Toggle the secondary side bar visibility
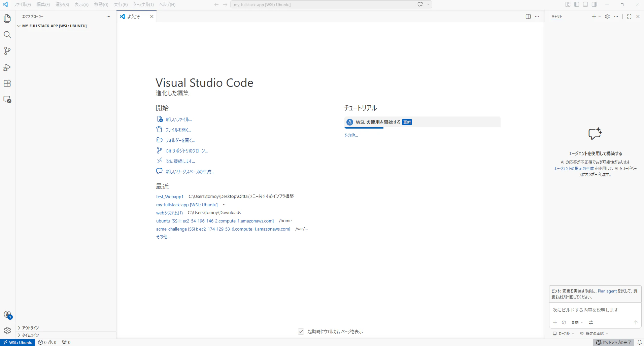The height and width of the screenshot is (346, 644). click(x=594, y=4)
